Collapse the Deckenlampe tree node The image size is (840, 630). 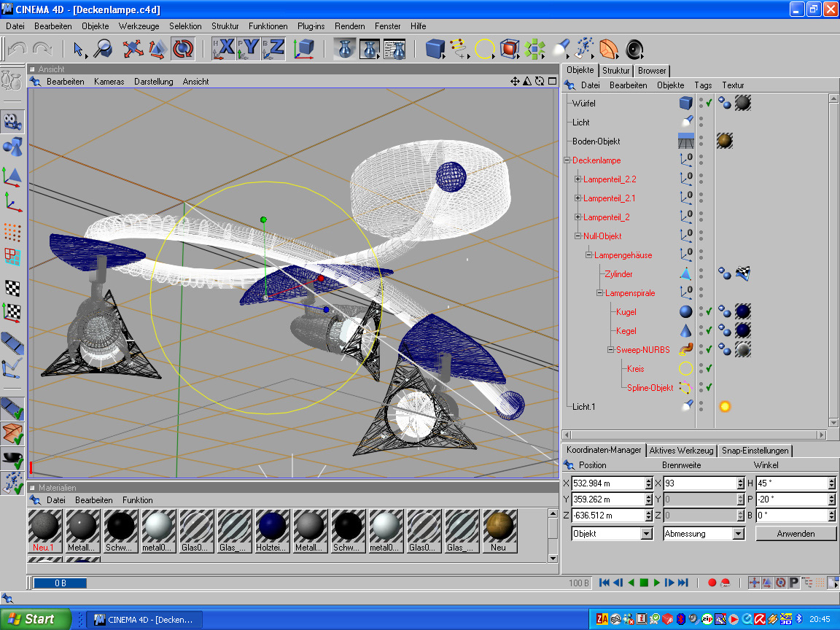tap(567, 160)
